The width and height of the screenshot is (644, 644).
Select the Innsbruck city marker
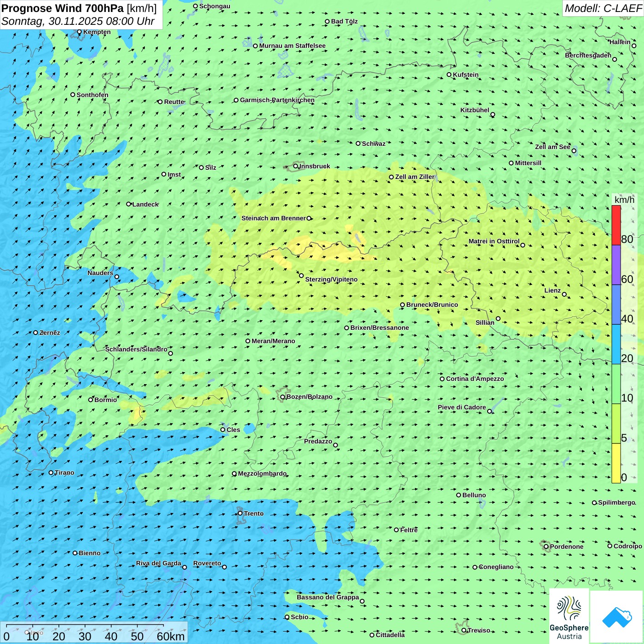pos(295,166)
